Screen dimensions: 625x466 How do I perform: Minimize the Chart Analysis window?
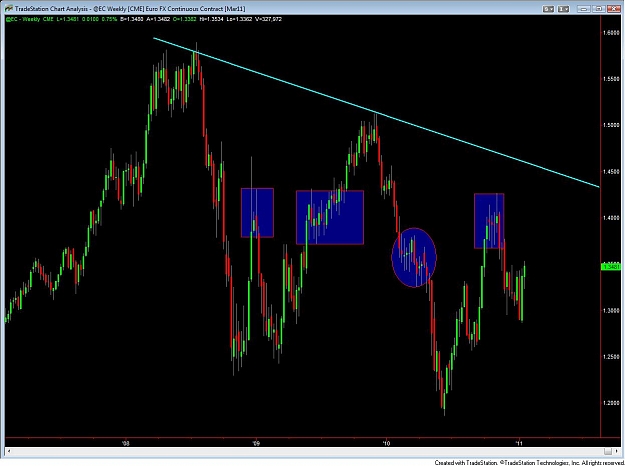pos(584,9)
